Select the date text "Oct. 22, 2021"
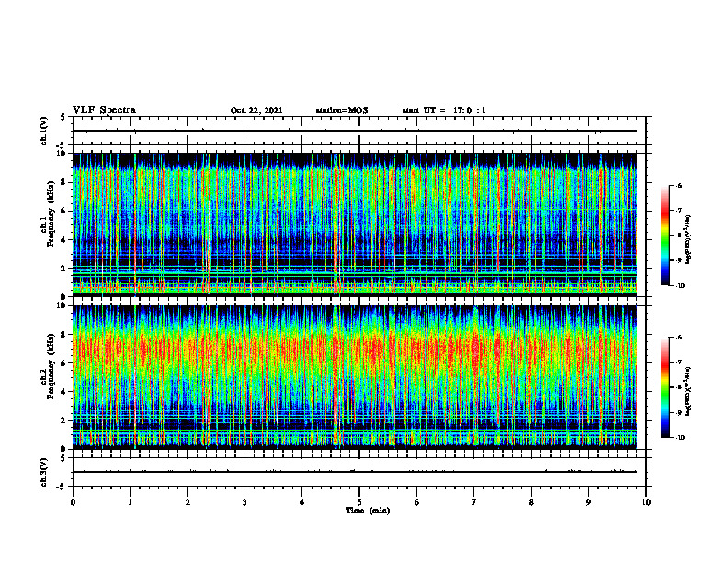The height and width of the screenshot is (563, 728). [x=256, y=110]
